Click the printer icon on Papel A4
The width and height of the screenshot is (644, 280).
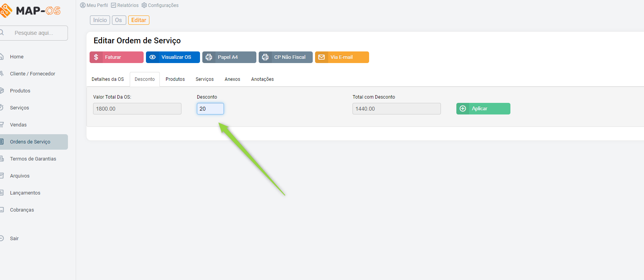209,57
